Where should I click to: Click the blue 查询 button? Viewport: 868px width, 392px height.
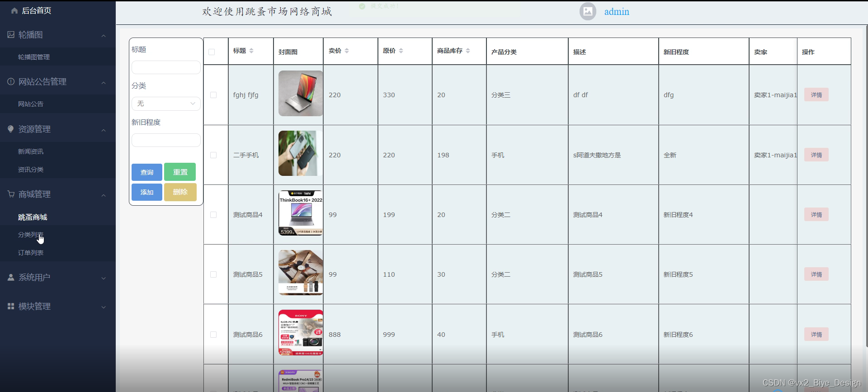(x=147, y=172)
